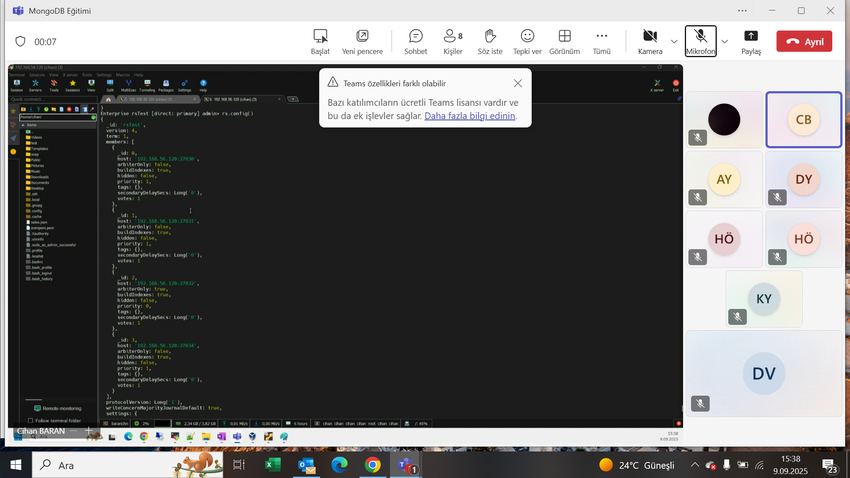The height and width of the screenshot is (478, 850).
Task: Pop out meeting with Yeni pencere
Action: (x=362, y=42)
